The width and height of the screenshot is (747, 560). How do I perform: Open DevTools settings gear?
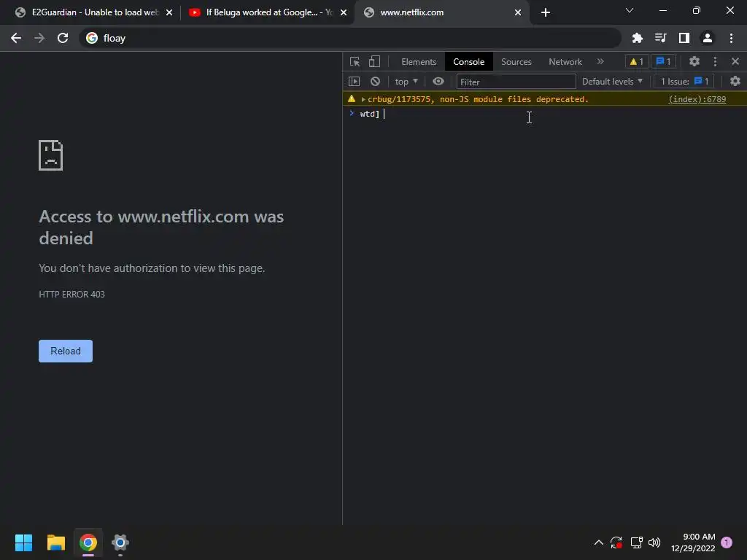[694, 61]
